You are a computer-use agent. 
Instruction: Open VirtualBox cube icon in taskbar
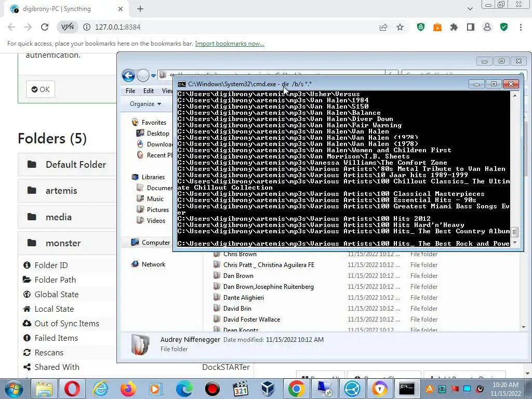(268, 389)
